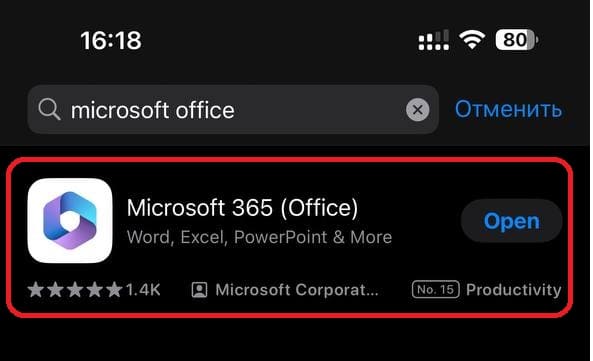The width and height of the screenshot is (593, 361).
Task: Select Microsoft Corporat... developer name
Action: click(297, 290)
